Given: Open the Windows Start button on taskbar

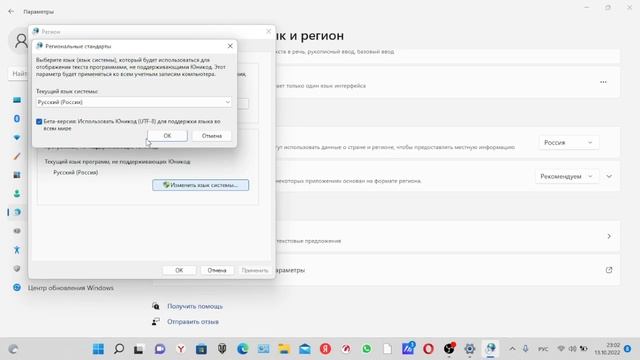Looking at the screenshot, I should coord(98,349).
